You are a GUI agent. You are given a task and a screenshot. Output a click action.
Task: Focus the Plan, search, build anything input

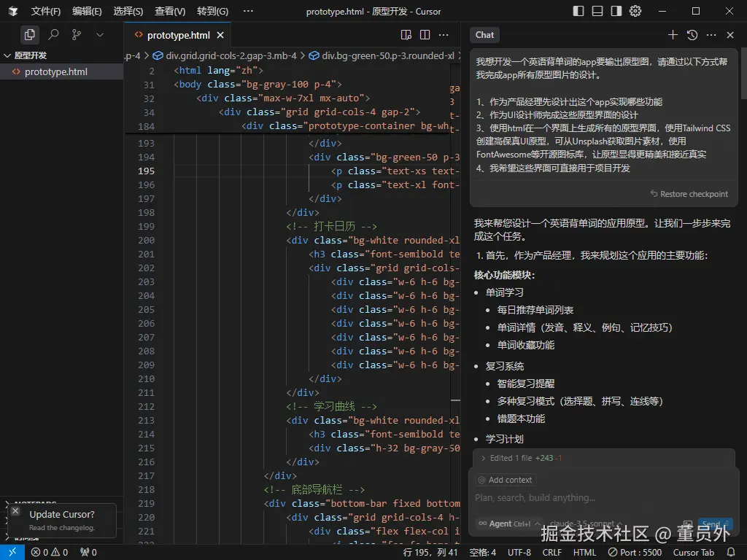603,497
